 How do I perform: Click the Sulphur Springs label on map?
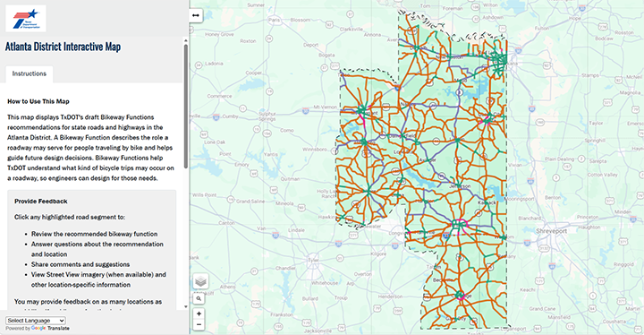267,116
